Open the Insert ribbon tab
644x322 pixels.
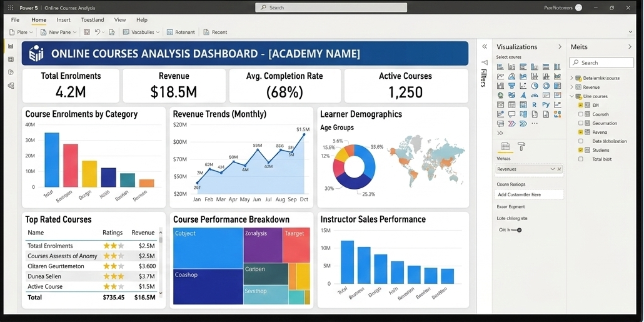pos(64,20)
